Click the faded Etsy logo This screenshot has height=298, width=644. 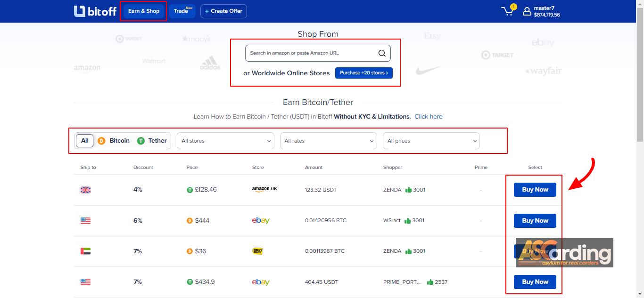point(432,36)
